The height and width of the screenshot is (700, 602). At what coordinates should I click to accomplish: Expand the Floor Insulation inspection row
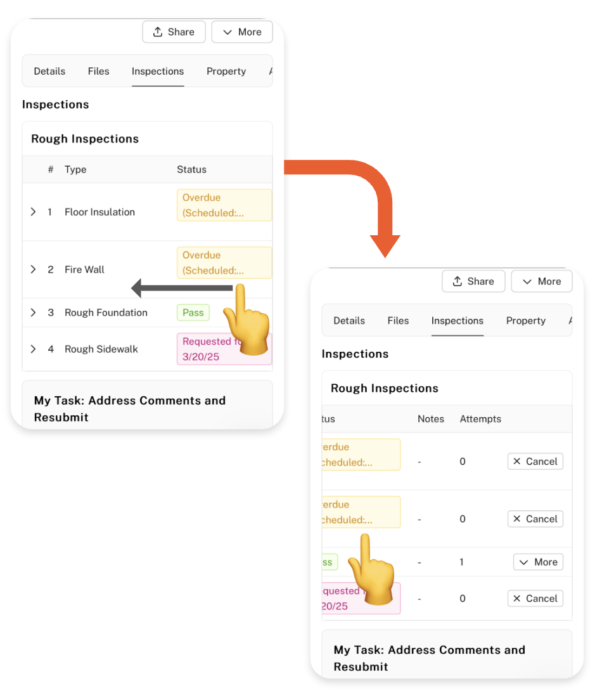point(34,212)
